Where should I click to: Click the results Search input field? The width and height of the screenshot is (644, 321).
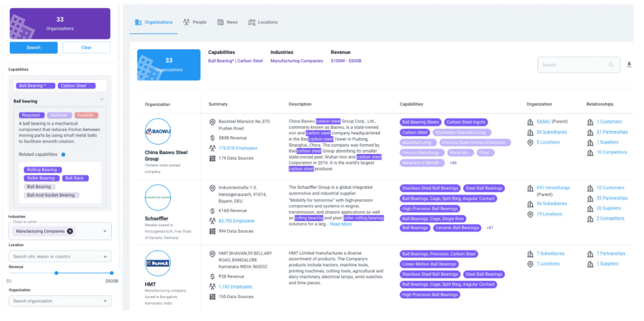(x=579, y=65)
